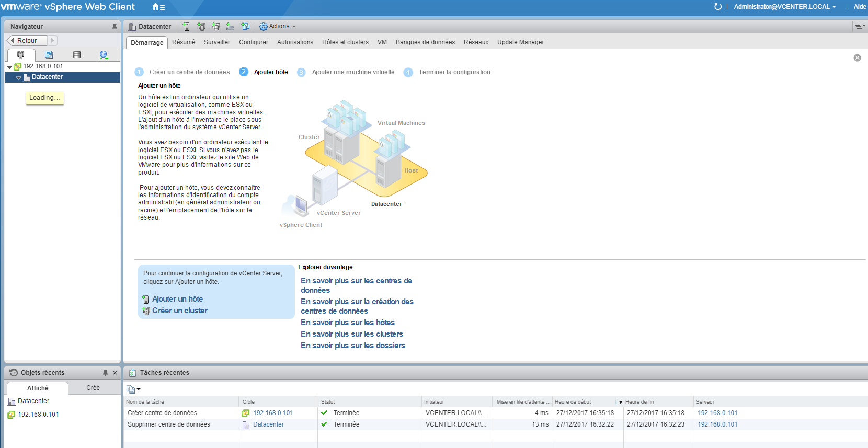Open the Actions dropdown arrow
Viewport: 868px width, 448px height.
pyautogui.click(x=294, y=27)
